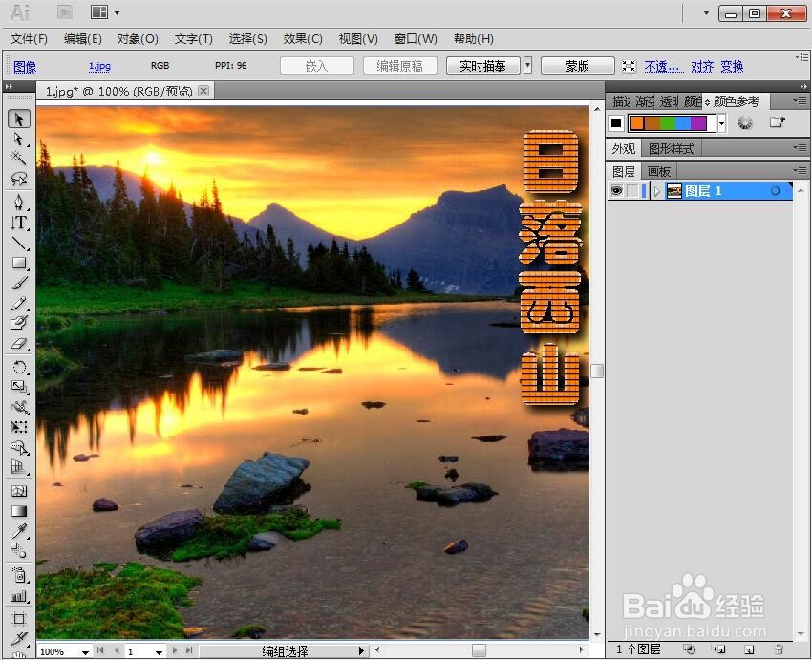Select the Gradient tool

tap(19, 511)
